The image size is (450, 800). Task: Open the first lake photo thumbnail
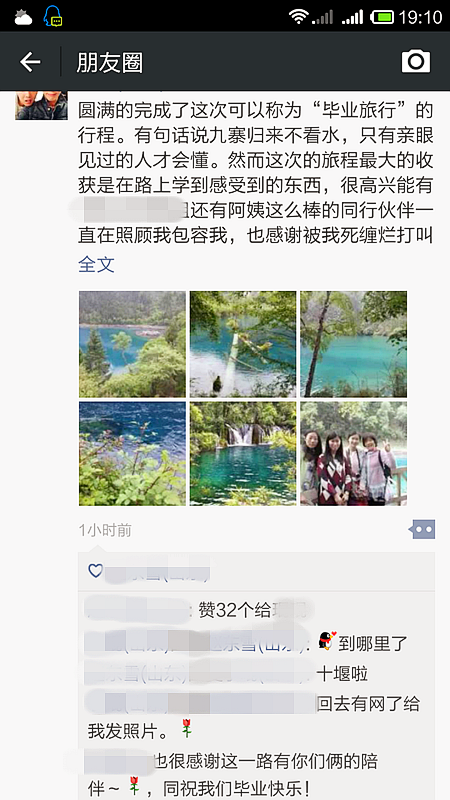tap(133, 344)
